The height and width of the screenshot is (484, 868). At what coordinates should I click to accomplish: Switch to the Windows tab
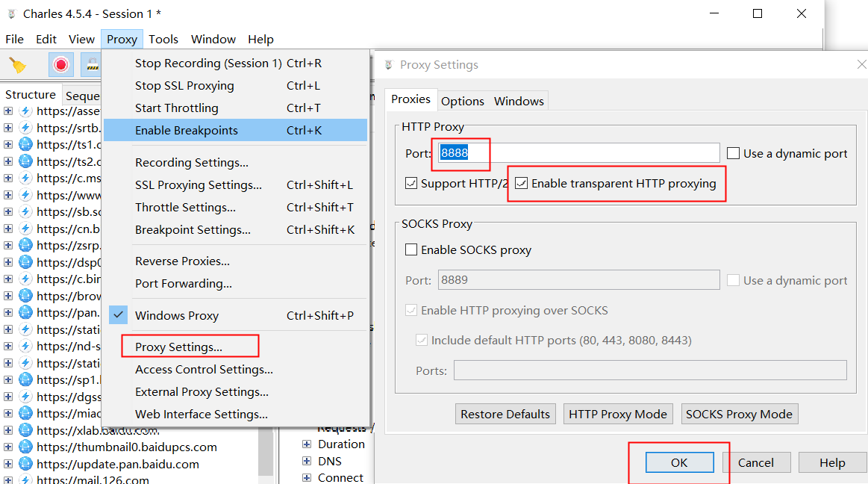[x=519, y=102]
